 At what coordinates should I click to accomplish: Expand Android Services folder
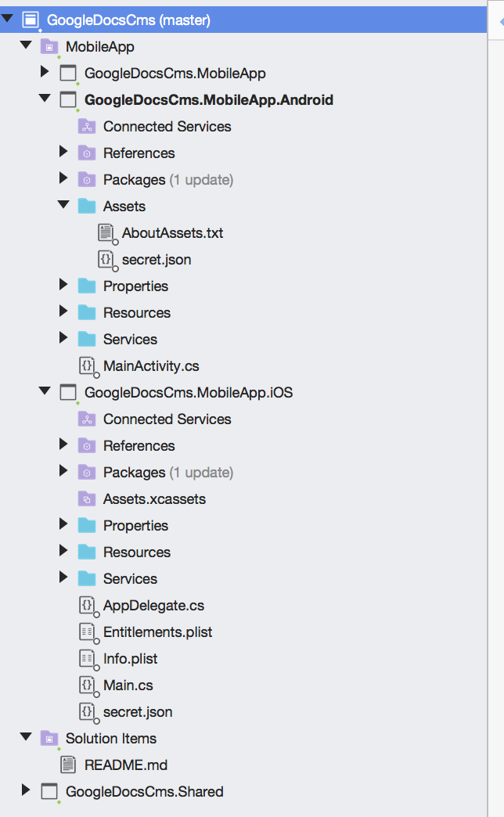click(x=63, y=337)
